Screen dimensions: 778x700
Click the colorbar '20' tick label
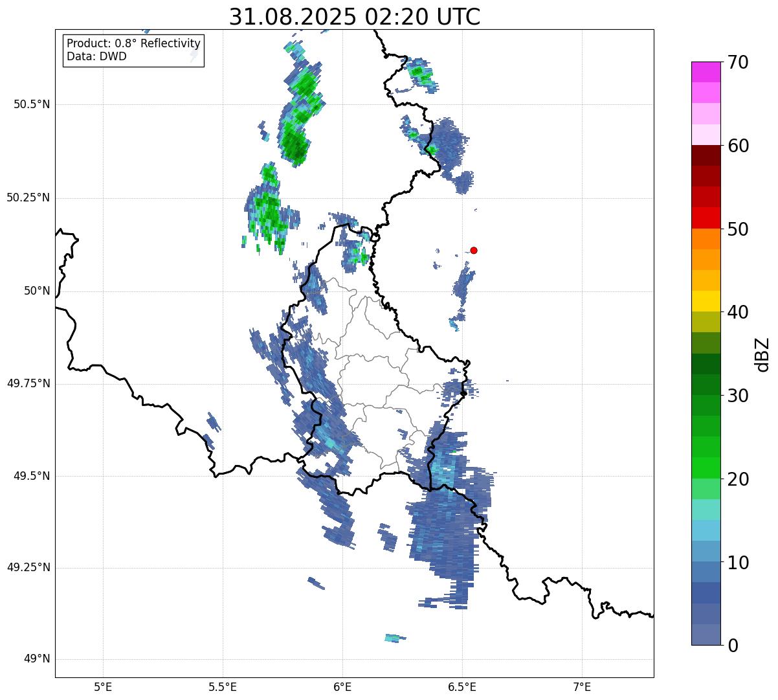click(738, 479)
